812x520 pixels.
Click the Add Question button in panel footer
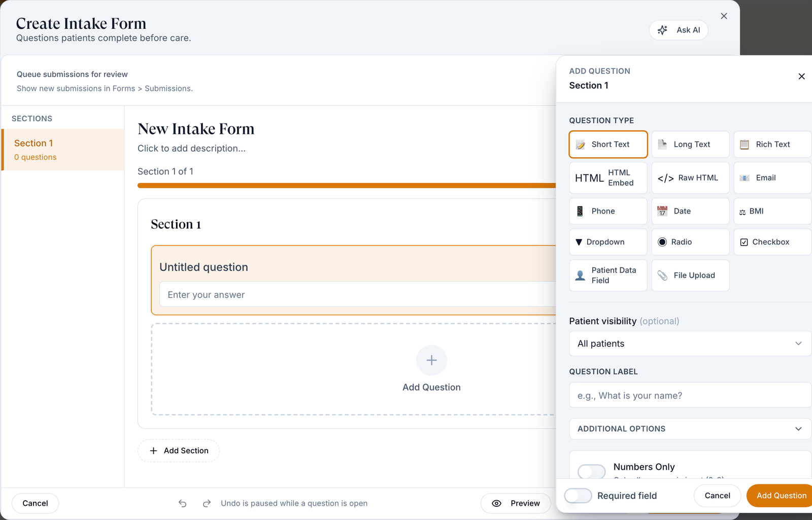point(780,496)
